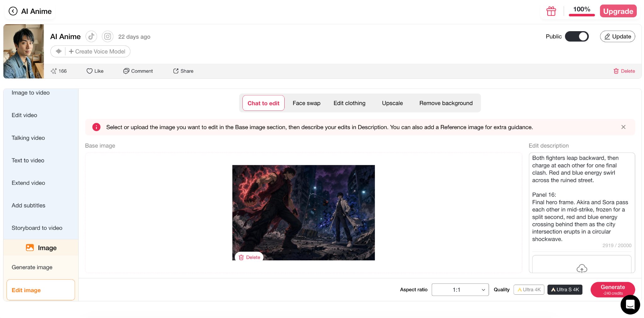The image size is (644, 318).
Task: Click the red info icon in banner
Action: click(x=96, y=127)
